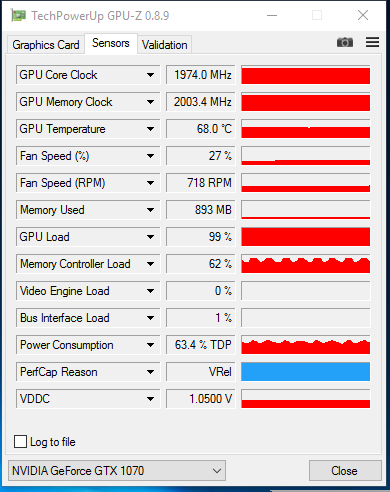The width and height of the screenshot is (390, 492).
Task: Close the GPU-Z window with X
Action: (x=363, y=15)
